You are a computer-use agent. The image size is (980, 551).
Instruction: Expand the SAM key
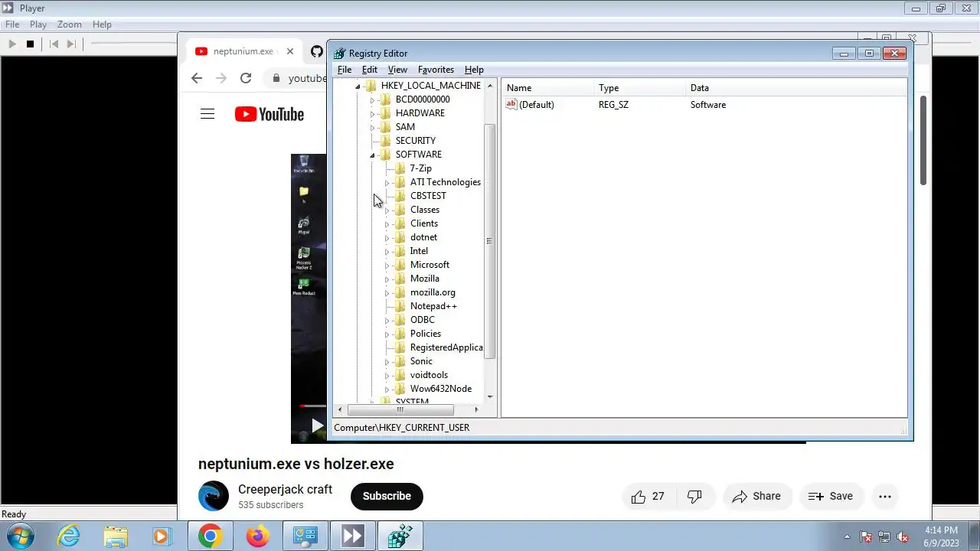(372, 127)
